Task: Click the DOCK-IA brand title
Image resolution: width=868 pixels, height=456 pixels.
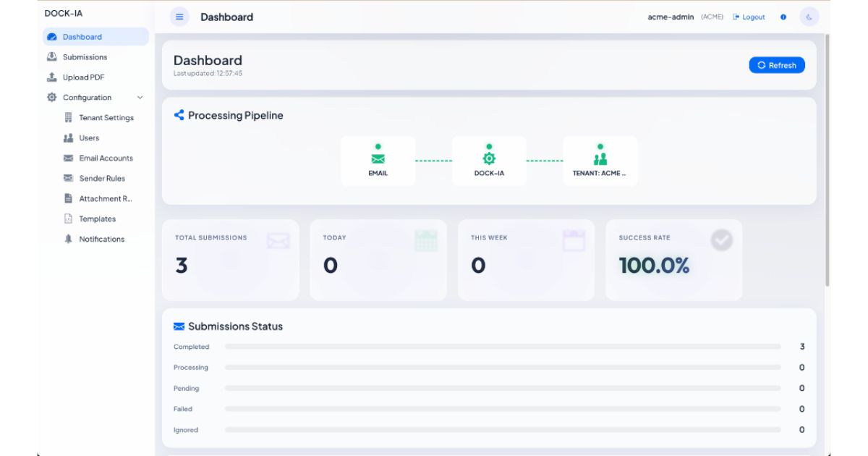Action: click(x=64, y=13)
